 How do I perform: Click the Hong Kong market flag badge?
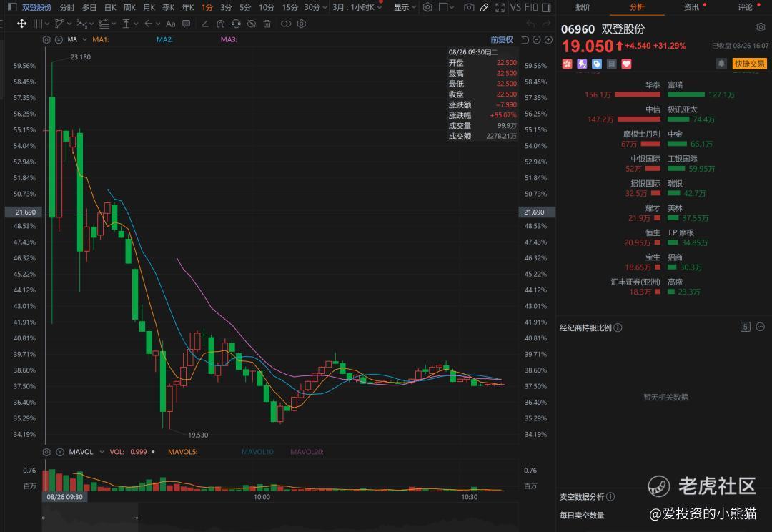[x=567, y=64]
